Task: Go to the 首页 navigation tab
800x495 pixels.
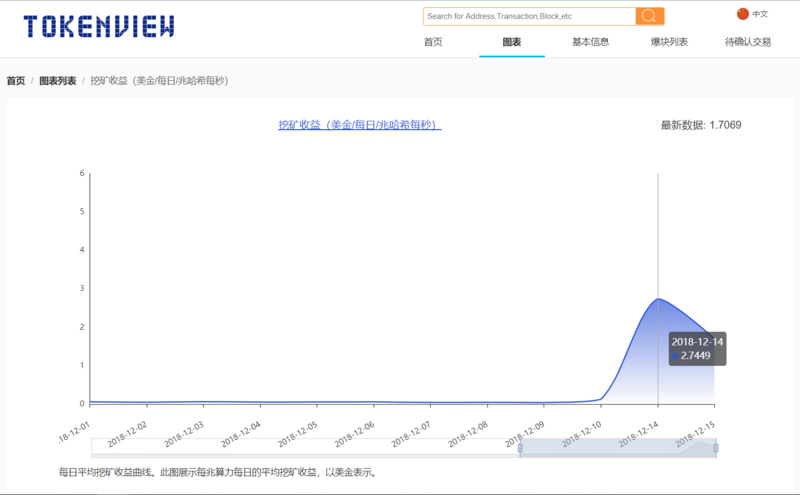Action: tap(432, 42)
